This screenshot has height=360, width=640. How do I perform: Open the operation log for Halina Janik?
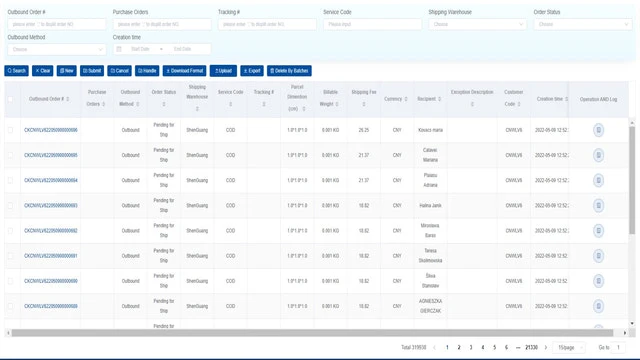pos(598,205)
